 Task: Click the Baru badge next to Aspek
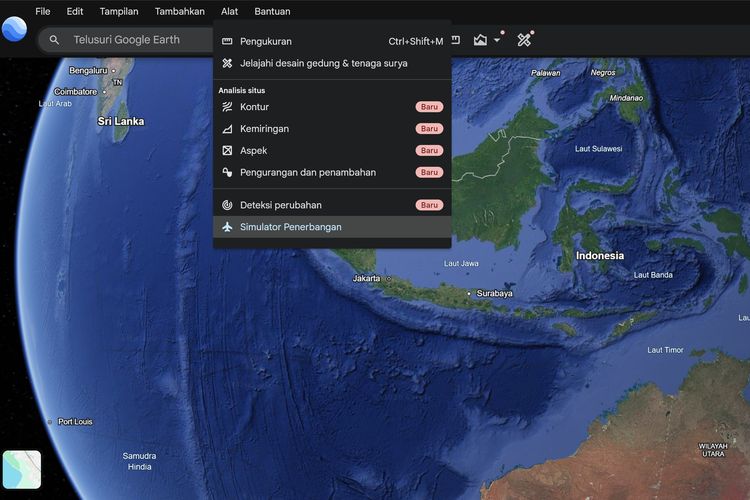[x=429, y=150]
